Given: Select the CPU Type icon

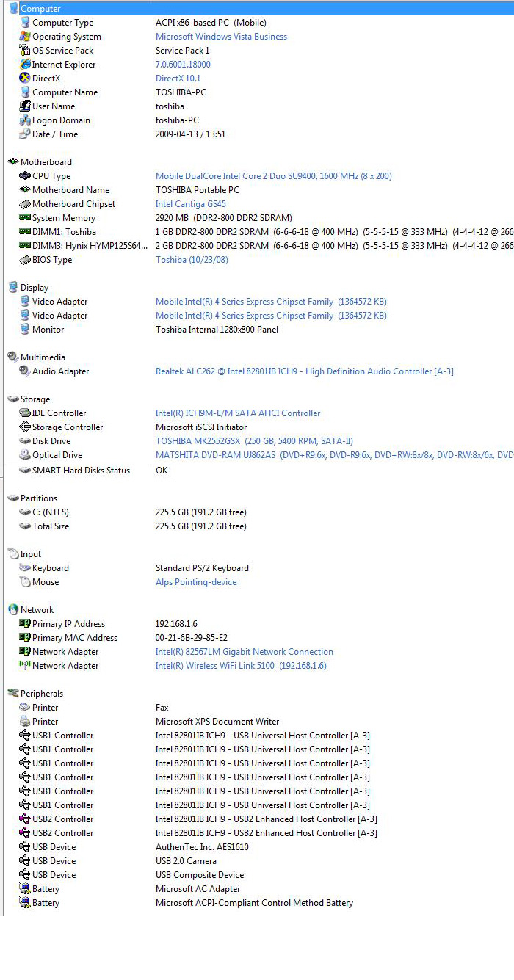Looking at the screenshot, I should [x=25, y=176].
